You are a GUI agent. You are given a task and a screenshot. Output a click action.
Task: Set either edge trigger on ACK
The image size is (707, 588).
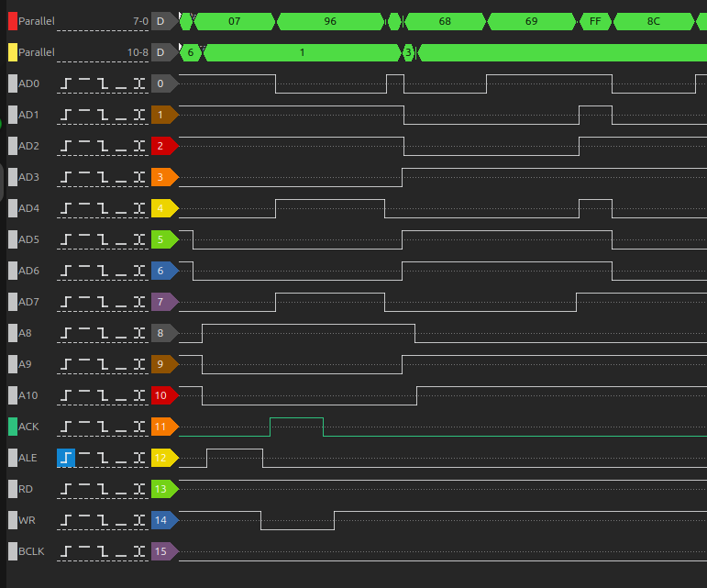(x=139, y=427)
